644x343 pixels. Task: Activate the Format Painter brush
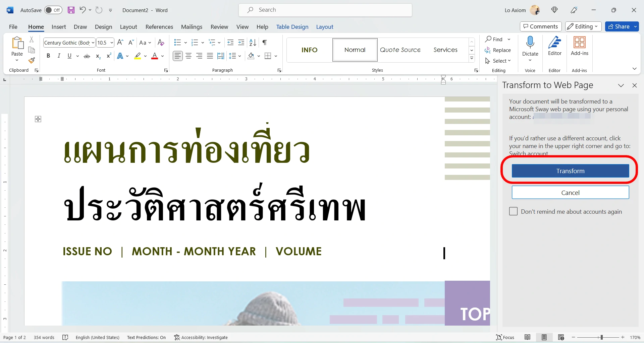(x=32, y=61)
